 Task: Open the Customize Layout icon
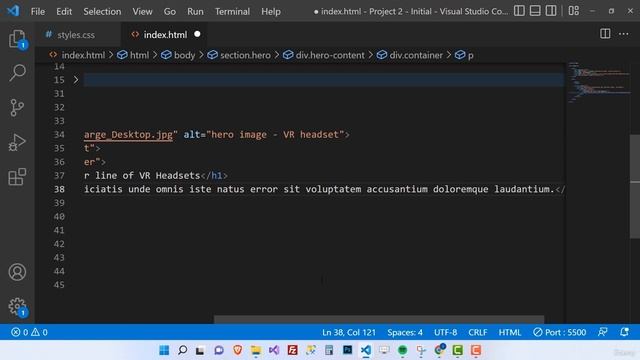(573, 11)
